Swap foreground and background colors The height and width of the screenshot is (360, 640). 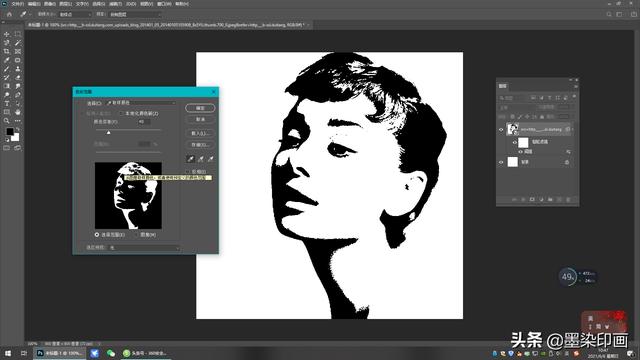pyautogui.click(x=18, y=129)
